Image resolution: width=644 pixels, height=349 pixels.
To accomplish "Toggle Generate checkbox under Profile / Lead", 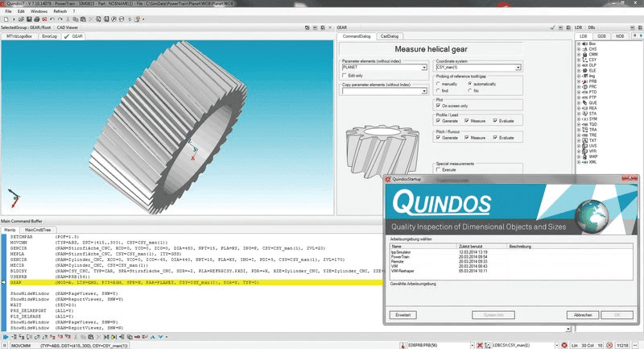I will (438, 121).
